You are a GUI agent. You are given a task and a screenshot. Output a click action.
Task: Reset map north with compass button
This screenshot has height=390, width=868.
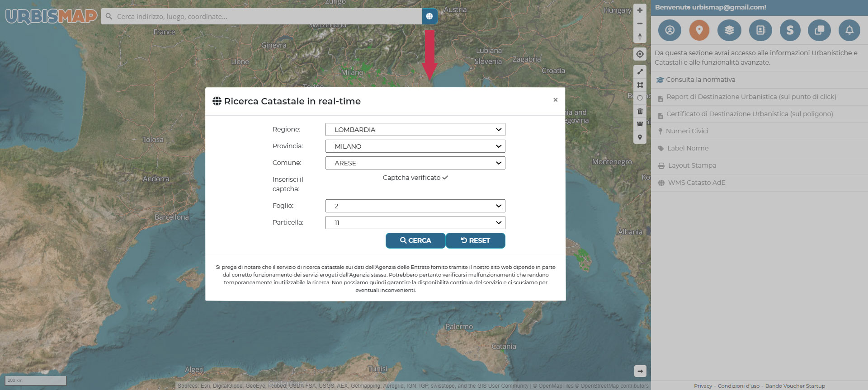[640, 36]
